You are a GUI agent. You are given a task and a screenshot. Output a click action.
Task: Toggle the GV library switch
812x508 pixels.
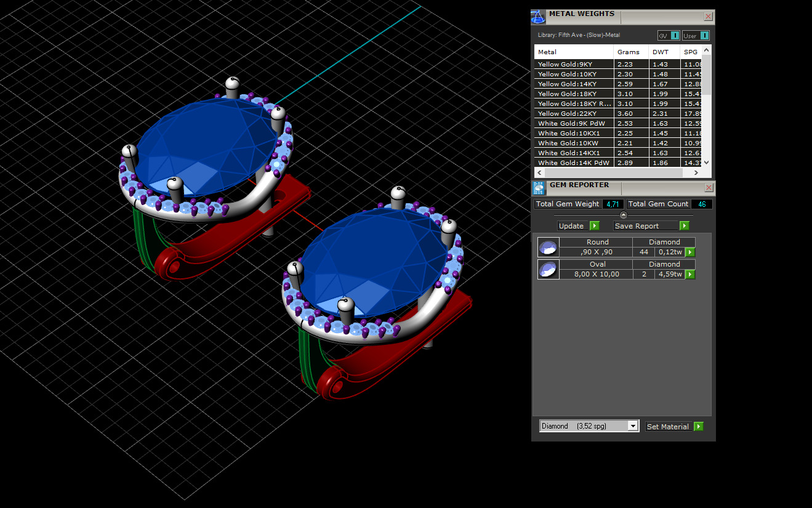tap(669, 36)
